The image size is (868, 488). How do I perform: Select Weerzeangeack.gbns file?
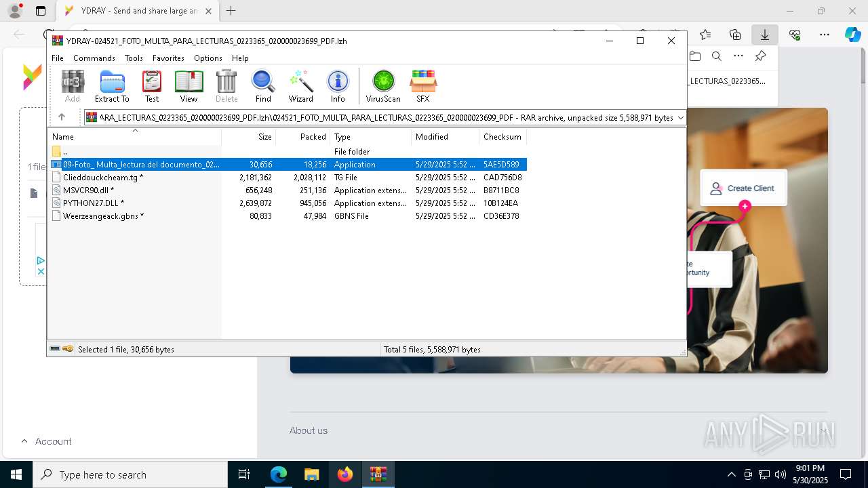[287, 216]
